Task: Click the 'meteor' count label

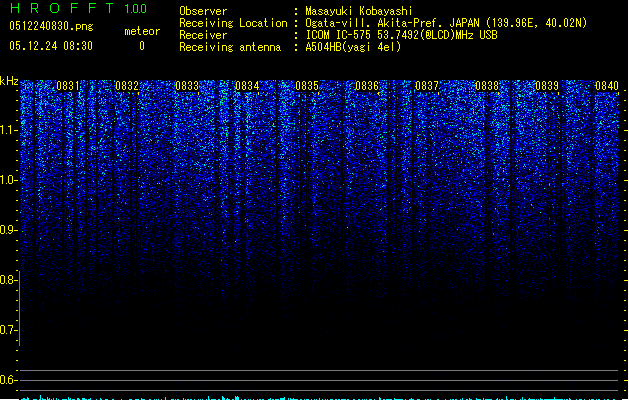Action: [x=142, y=31]
